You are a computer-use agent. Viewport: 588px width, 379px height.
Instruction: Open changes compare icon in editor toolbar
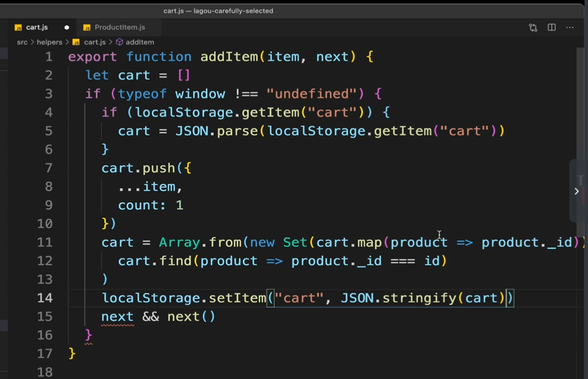tap(533, 27)
